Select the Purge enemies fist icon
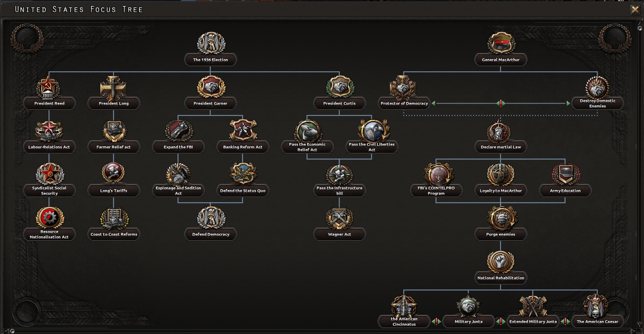The width and height of the screenshot is (644, 334). point(502,218)
